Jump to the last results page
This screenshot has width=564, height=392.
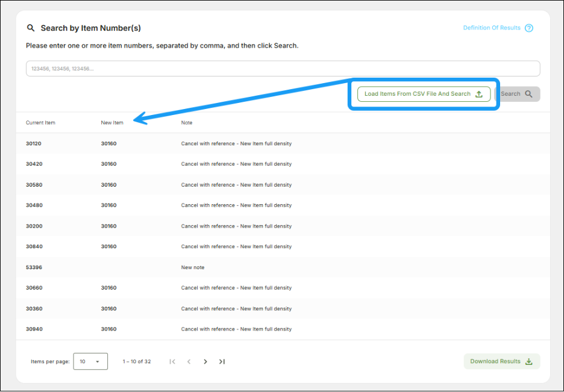point(222,362)
